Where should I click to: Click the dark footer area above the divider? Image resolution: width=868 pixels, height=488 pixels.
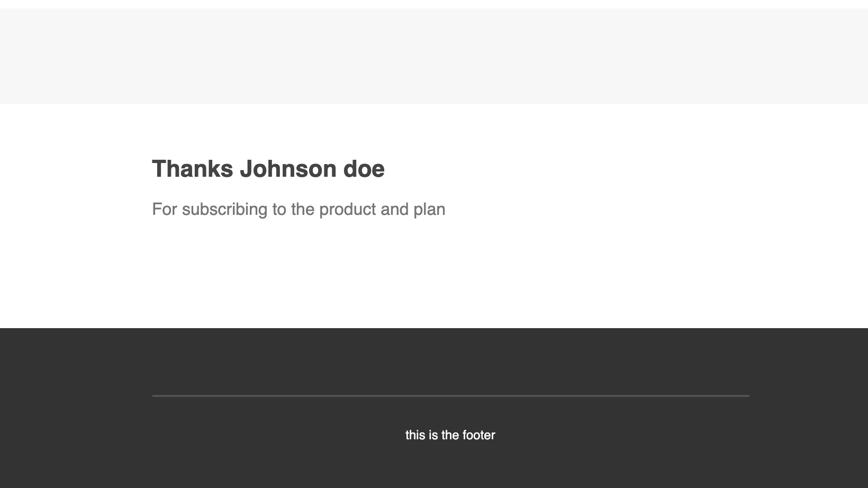[x=434, y=361]
